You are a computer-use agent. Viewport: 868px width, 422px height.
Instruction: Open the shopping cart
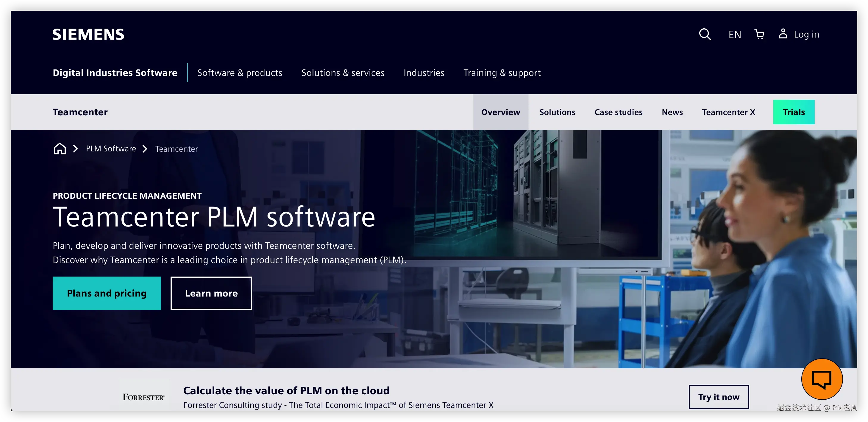click(759, 34)
